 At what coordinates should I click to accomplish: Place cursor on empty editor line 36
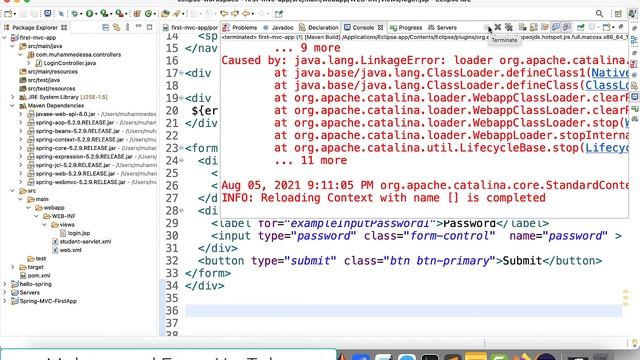(x=403, y=311)
